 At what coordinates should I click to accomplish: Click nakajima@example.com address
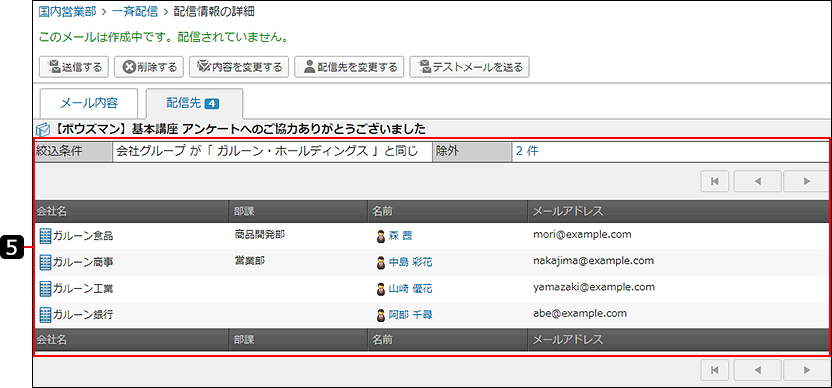tap(593, 261)
